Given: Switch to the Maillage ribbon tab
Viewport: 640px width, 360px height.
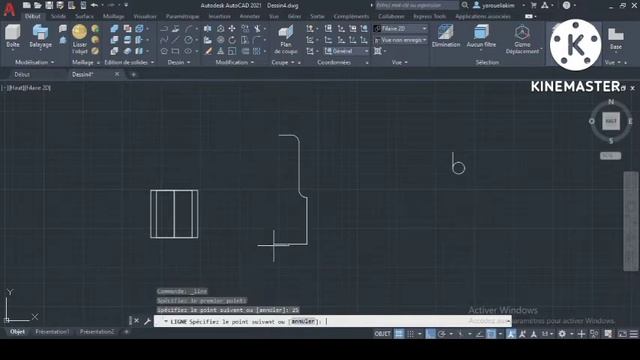Looking at the screenshot, I should click(113, 16).
